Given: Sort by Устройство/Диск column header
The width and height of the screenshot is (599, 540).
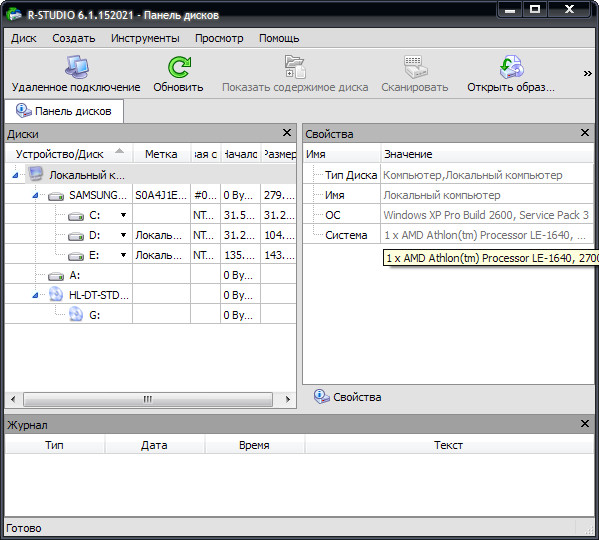Looking at the screenshot, I should (x=69, y=154).
